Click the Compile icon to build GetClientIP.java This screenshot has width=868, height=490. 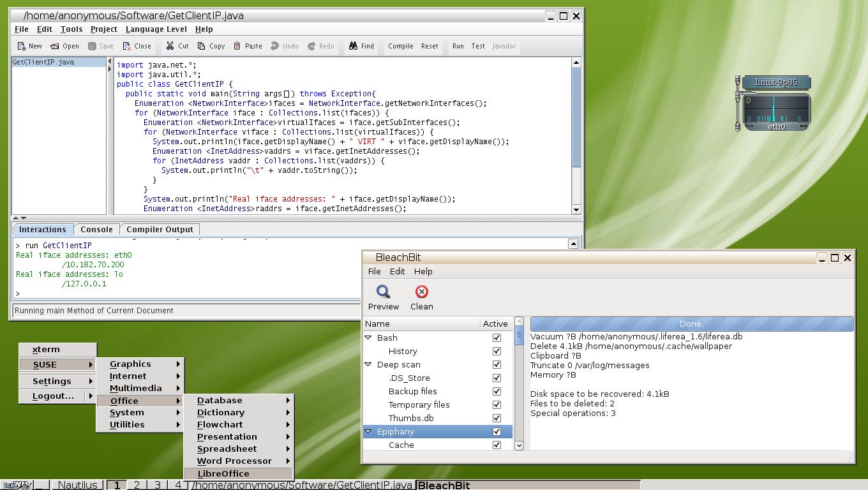(x=400, y=45)
